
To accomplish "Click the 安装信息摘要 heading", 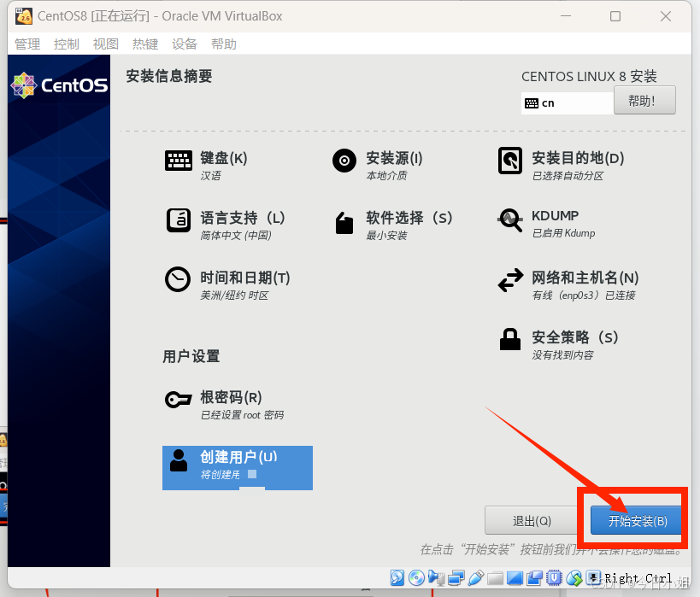I will pyautogui.click(x=168, y=76).
